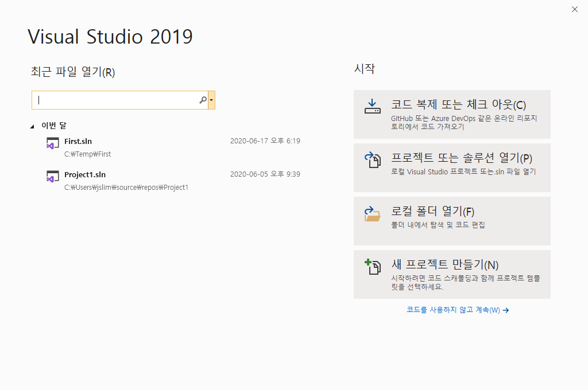Open the search box dropdown arrow
This screenshot has width=588, height=390.
point(211,100)
